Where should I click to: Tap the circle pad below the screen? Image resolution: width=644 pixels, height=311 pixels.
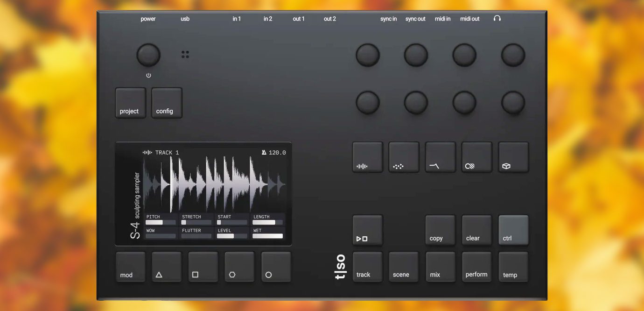pyautogui.click(x=276, y=267)
